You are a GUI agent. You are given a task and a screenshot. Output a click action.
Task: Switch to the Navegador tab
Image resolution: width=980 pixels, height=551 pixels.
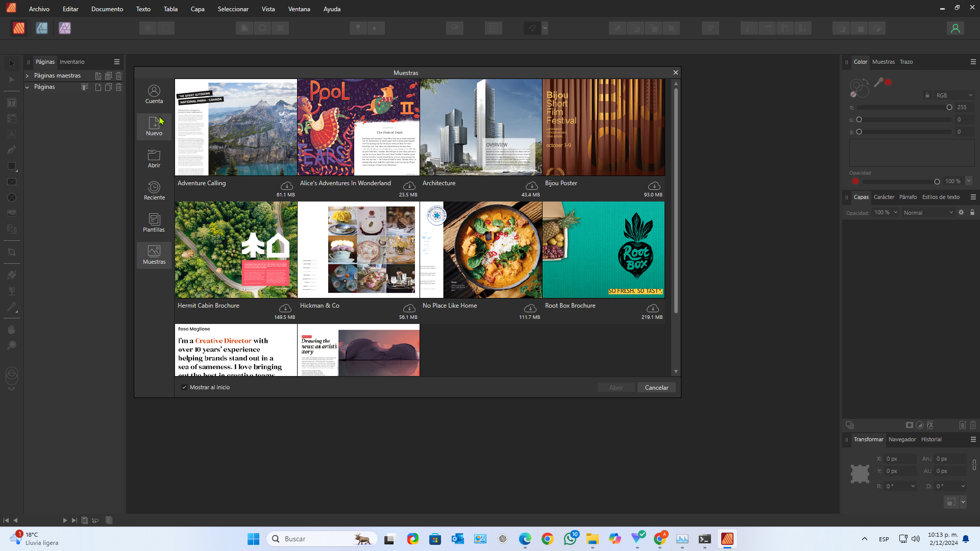click(x=902, y=439)
